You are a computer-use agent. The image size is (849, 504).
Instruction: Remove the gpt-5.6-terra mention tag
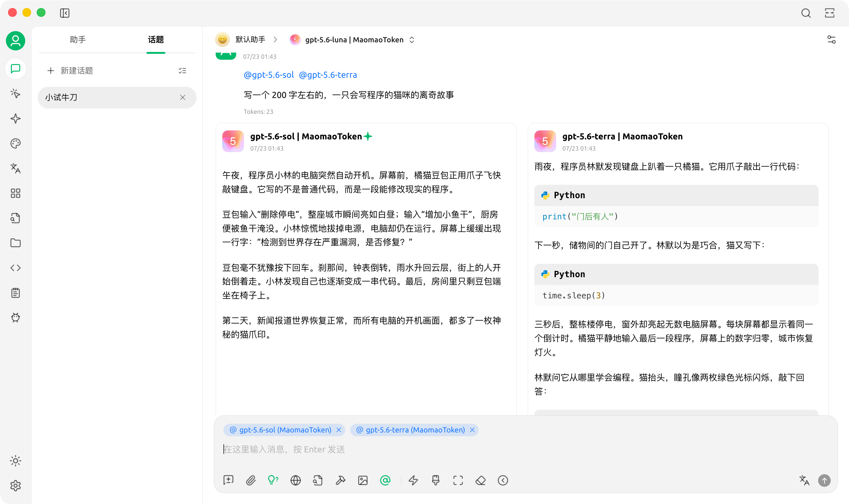pyautogui.click(x=472, y=430)
